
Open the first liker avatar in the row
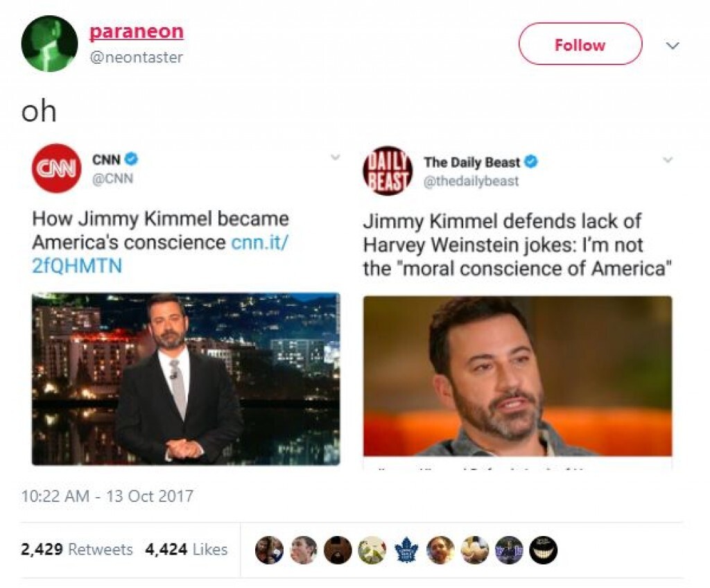click(269, 550)
